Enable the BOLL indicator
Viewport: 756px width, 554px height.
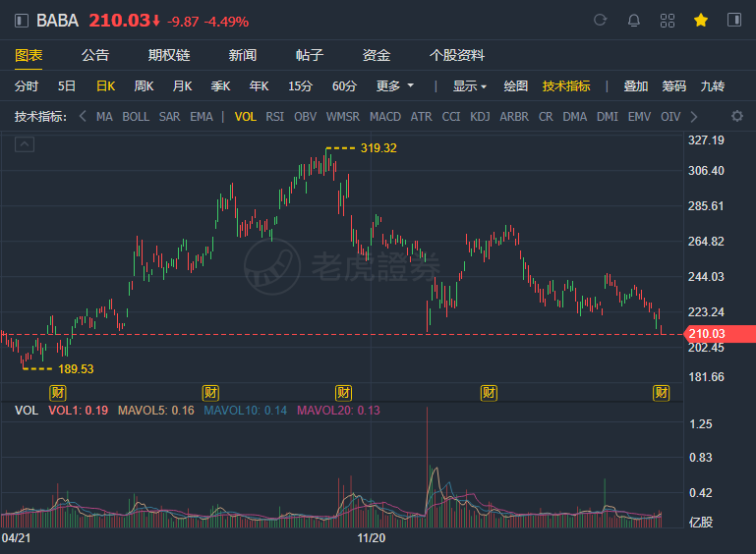tap(136, 117)
